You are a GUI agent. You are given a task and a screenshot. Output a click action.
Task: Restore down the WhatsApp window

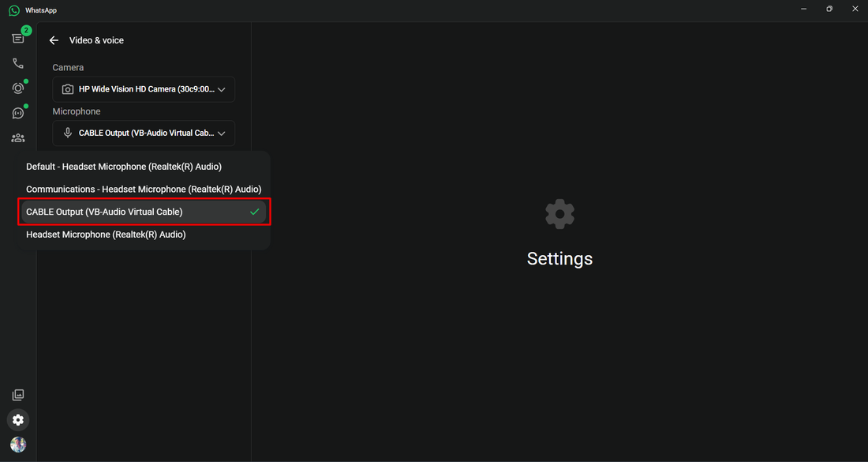click(829, 9)
